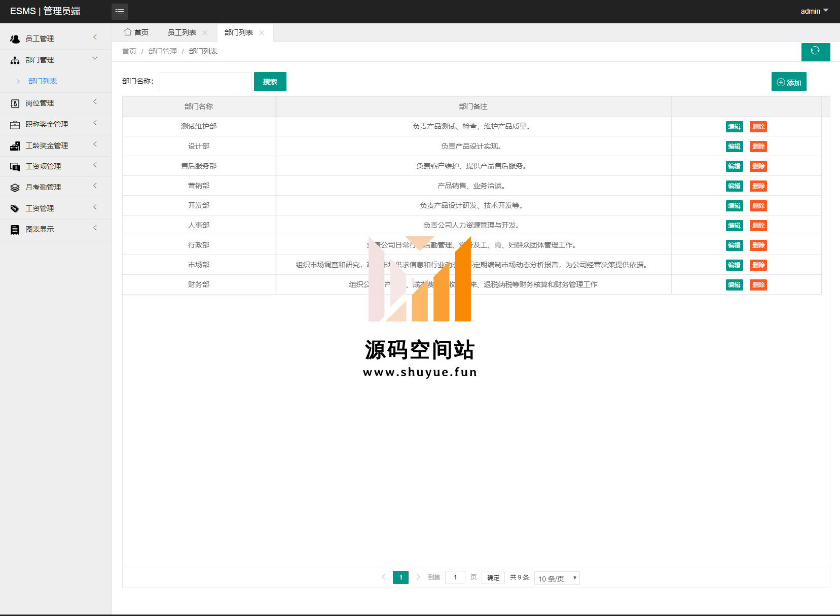Go to next page arrow
The width and height of the screenshot is (840, 616).
418,577
